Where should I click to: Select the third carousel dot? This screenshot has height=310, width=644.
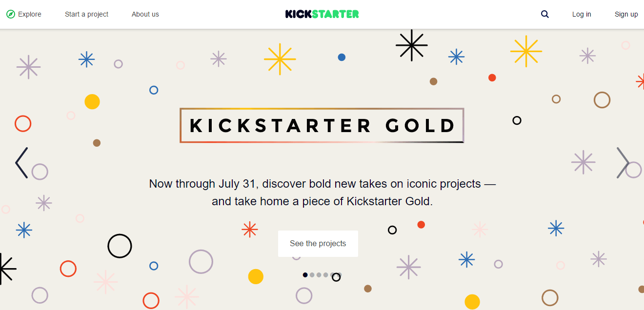[x=319, y=274]
